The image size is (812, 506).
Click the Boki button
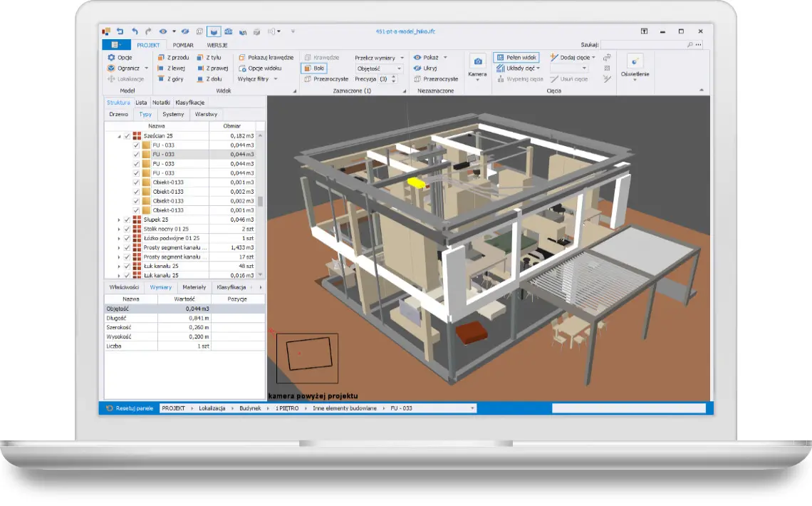(x=314, y=68)
